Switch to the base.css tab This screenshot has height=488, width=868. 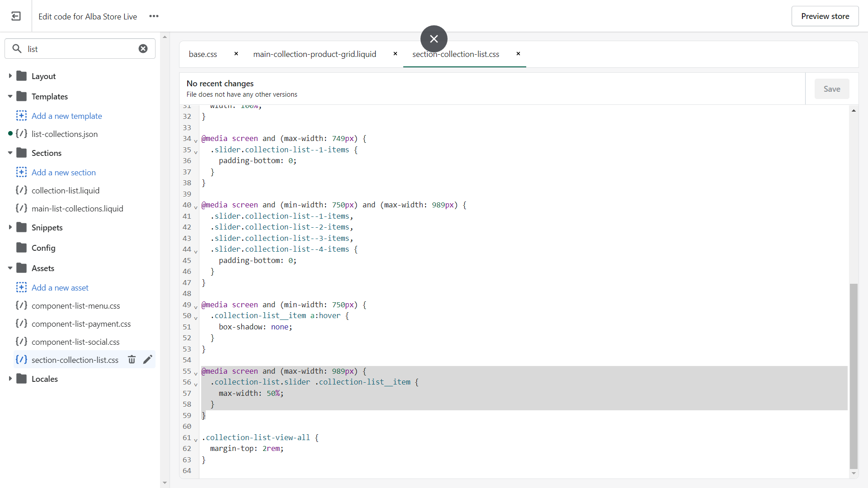[203, 54]
